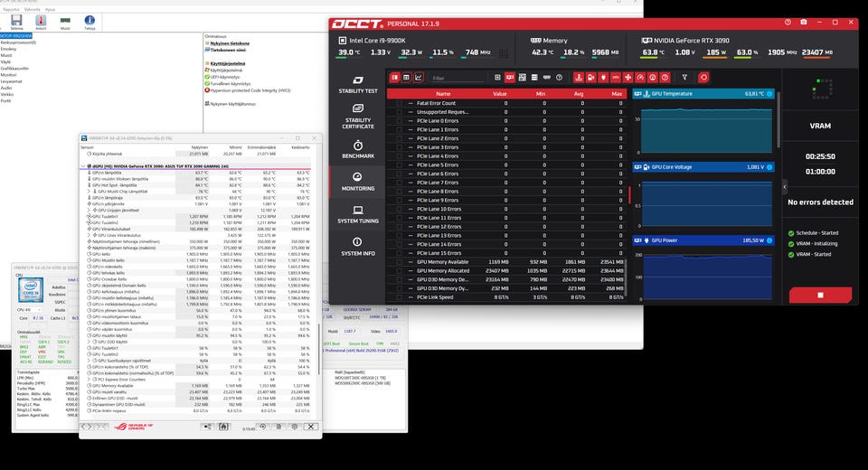Image resolution: width=868 pixels, height=470 pixels.
Task: Open OCCT help icon in the title bar
Action: 788,23
